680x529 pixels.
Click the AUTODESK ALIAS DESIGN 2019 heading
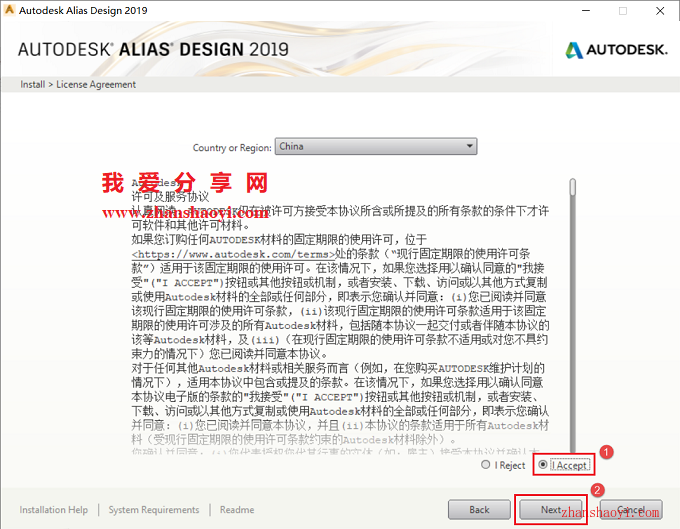coord(153,49)
